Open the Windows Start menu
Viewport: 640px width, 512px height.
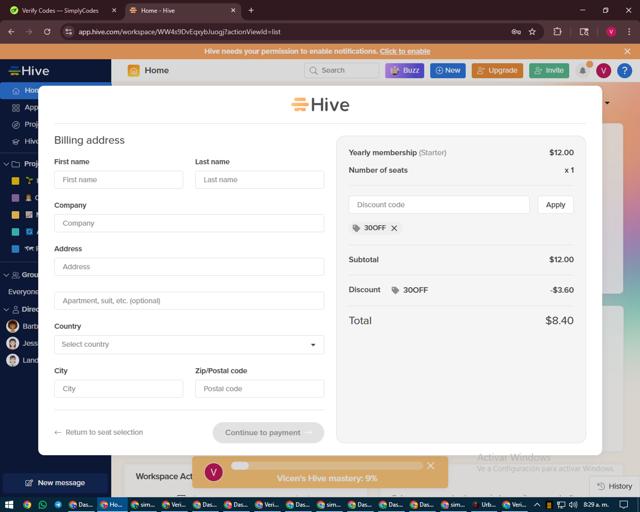tap(9, 505)
